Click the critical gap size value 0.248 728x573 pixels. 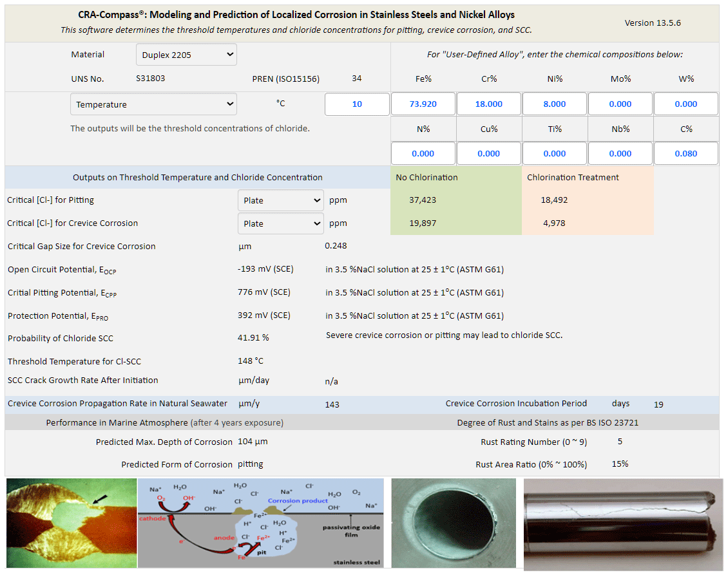pos(336,245)
